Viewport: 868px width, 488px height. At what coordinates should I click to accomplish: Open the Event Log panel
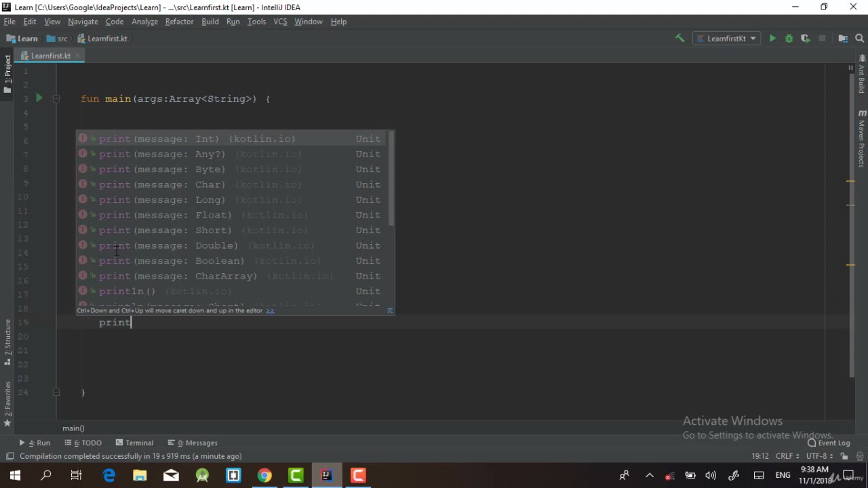pos(829,443)
